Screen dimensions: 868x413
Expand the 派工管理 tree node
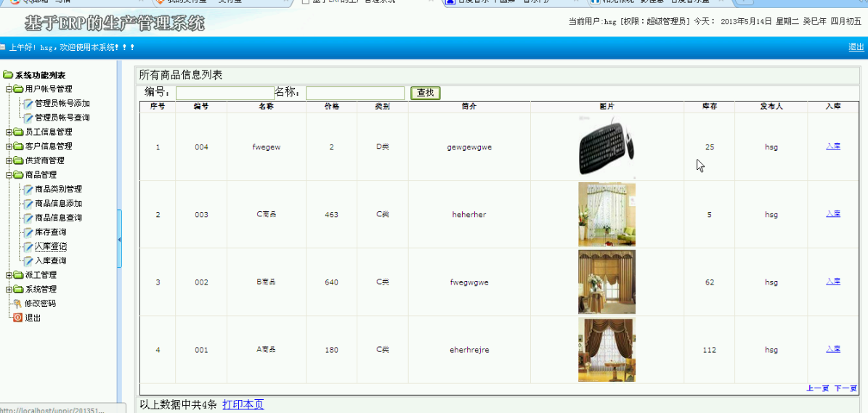(x=8, y=275)
